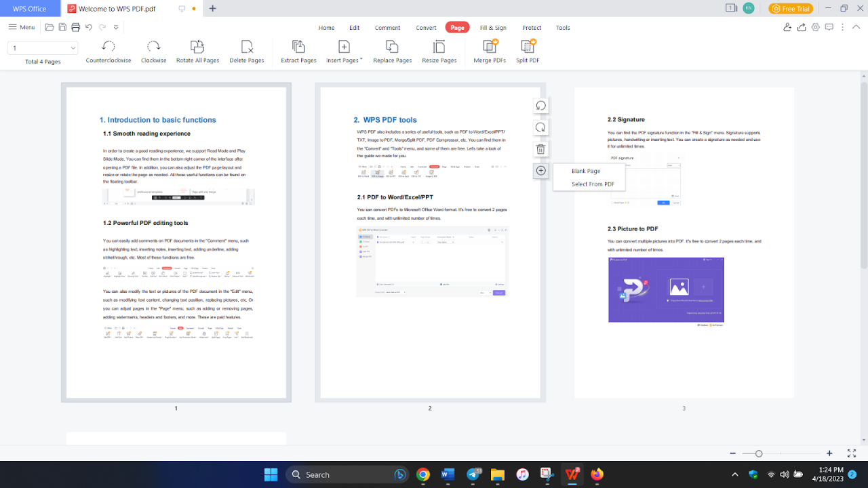This screenshot has height=488, width=868.
Task: Select Blank Page from the popup menu
Action: pyautogui.click(x=587, y=171)
